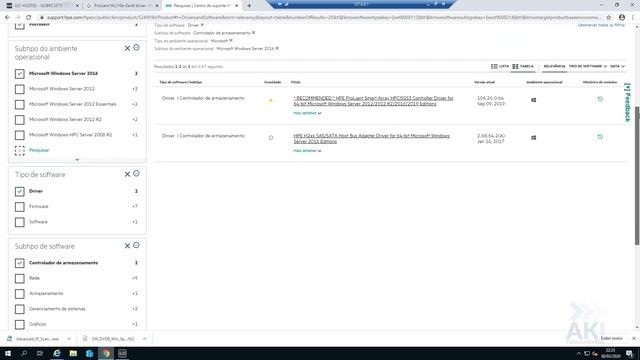The width and height of the screenshot is (640, 360).
Task: Check Microsoft Windows Server 2012
Action: tap(19, 89)
